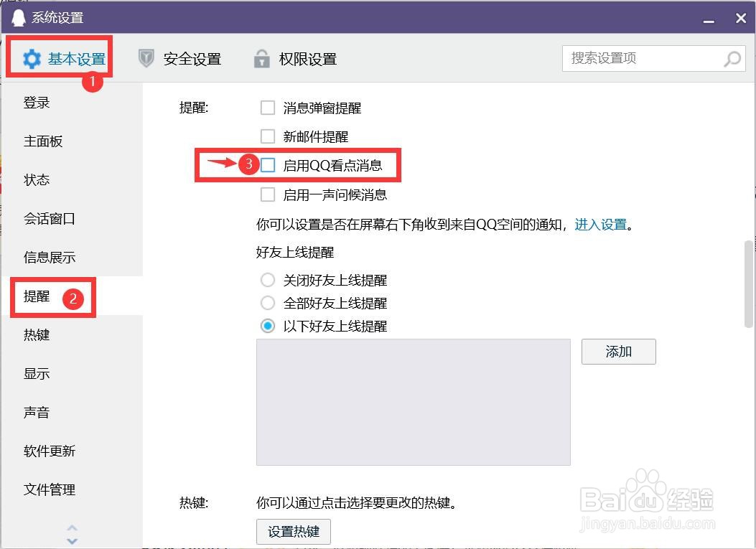Viewport: 756px width, 549px height.
Task: Click the 添加 button
Action: click(x=619, y=352)
